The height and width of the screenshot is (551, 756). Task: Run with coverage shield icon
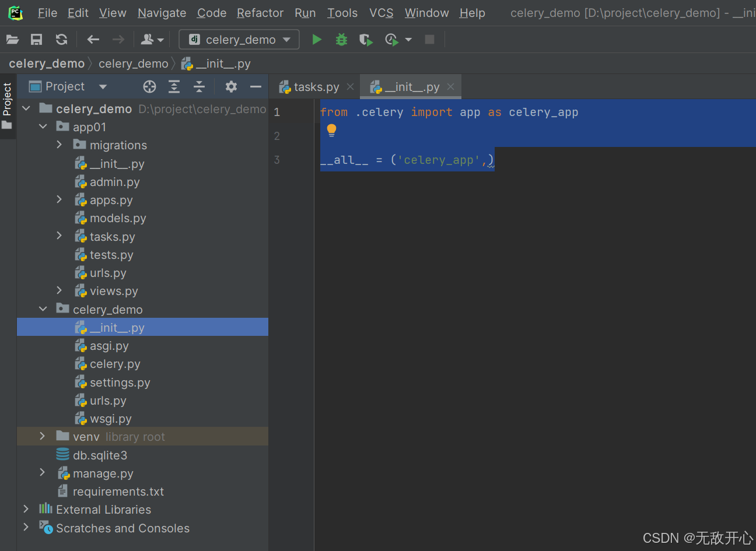point(366,40)
